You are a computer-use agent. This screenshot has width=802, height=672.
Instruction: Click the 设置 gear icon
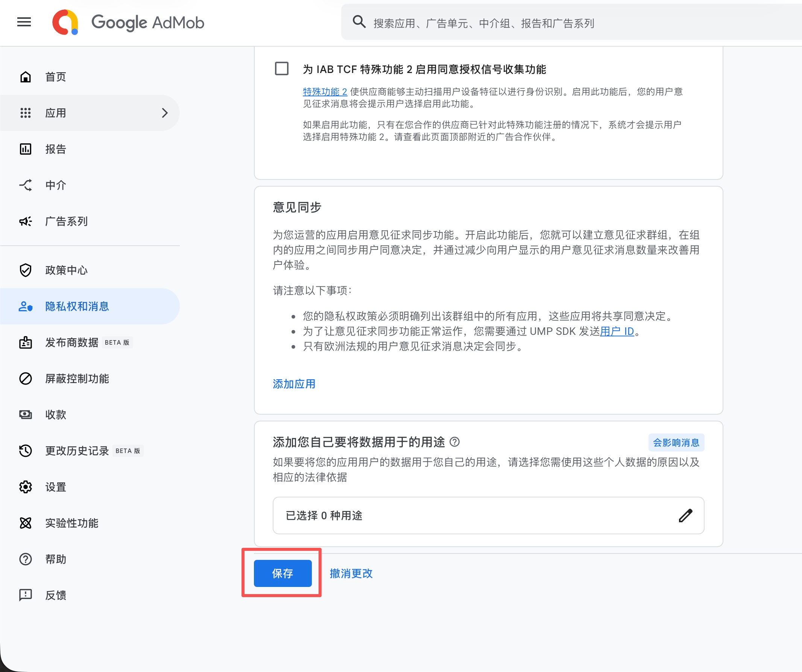26,487
